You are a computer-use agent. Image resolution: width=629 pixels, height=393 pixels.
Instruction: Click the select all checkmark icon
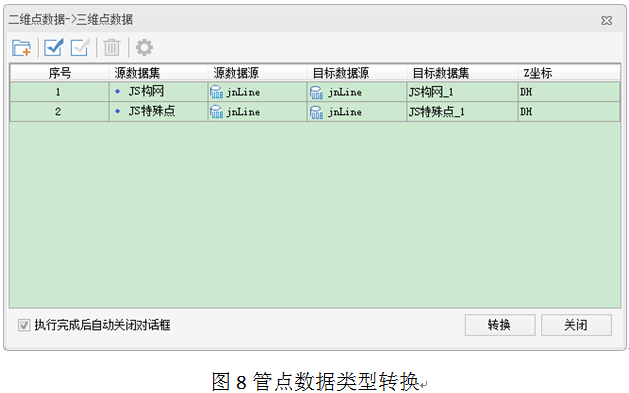[54, 47]
